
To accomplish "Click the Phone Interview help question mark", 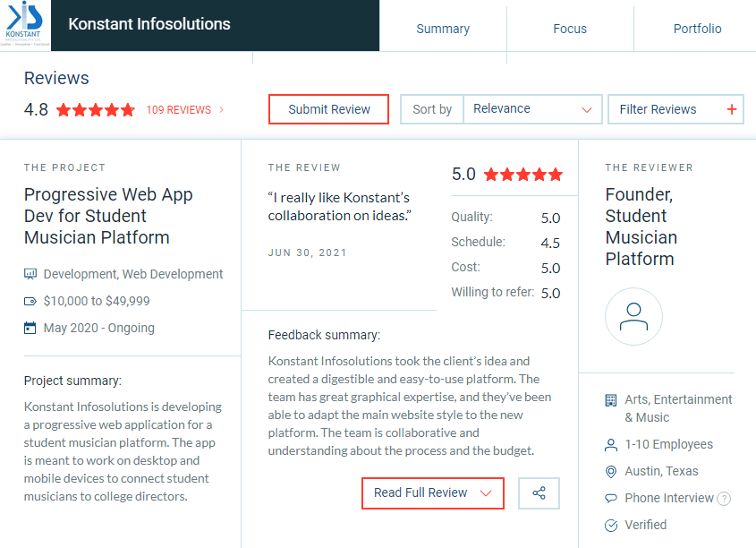I will (724, 499).
